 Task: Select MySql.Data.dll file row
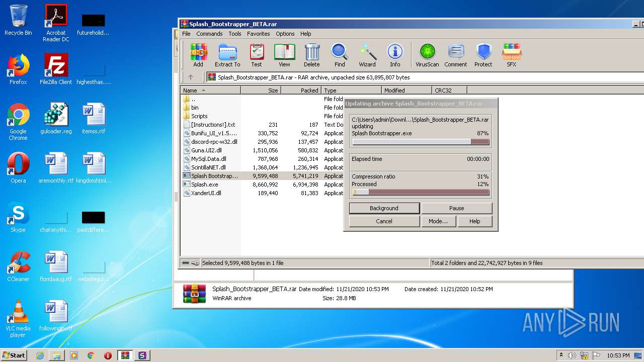[x=262, y=159]
